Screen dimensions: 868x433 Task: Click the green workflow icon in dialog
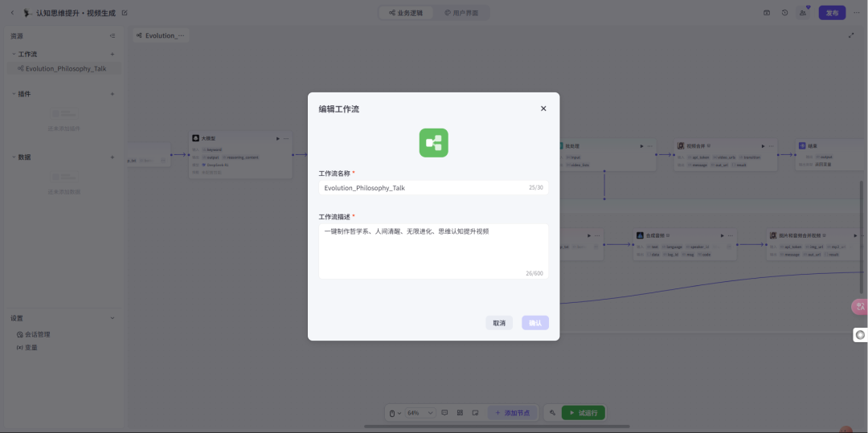point(433,143)
